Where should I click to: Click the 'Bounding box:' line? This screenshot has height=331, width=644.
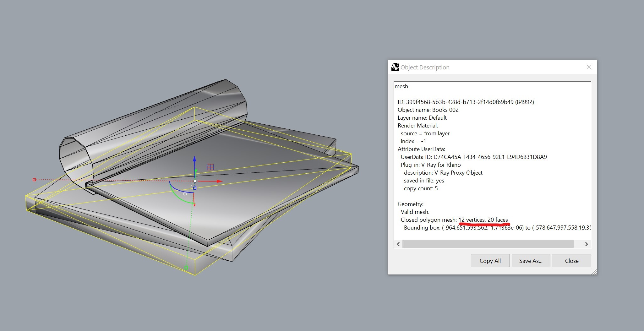coord(497,228)
